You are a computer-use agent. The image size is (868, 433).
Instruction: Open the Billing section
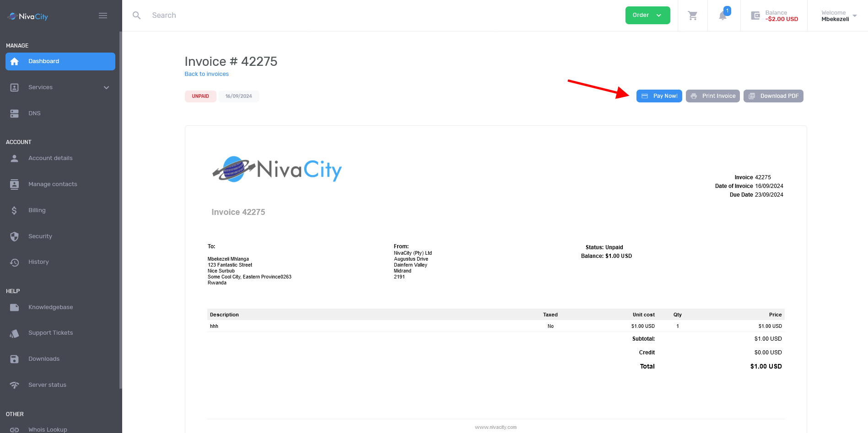(60, 210)
